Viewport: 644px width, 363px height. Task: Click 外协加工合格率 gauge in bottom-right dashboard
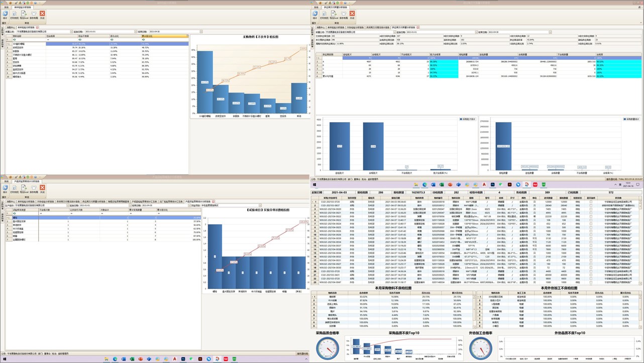pyautogui.click(x=480, y=348)
